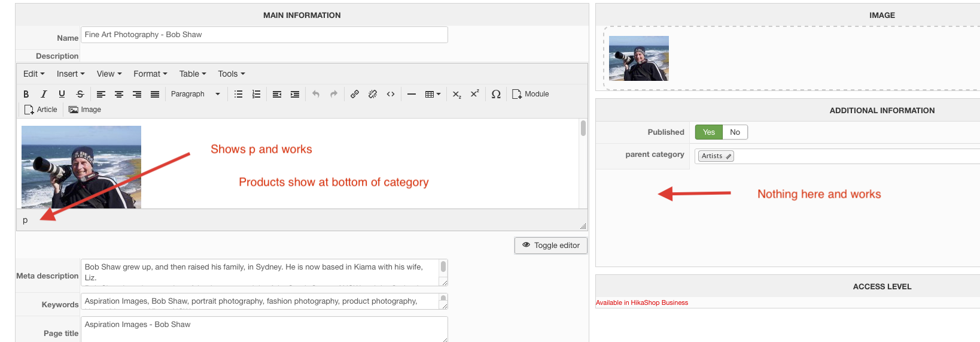Click the description editor's vertical scrollbar
Viewport: 980px width, 342px height.
click(583, 129)
